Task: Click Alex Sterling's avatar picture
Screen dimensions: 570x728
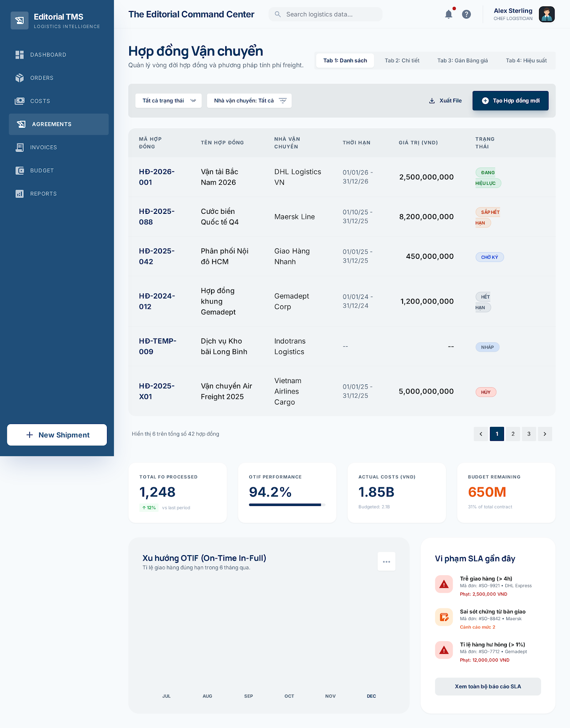Action: [x=547, y=14]
